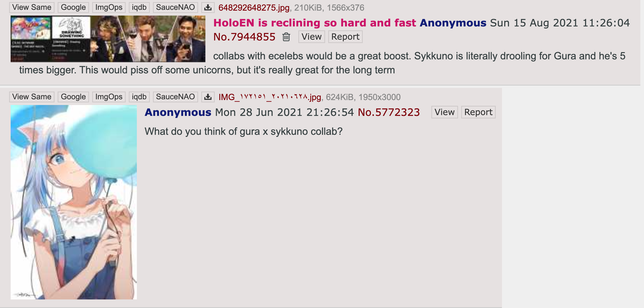Open SauceNAO for first post image

point(175,8)
